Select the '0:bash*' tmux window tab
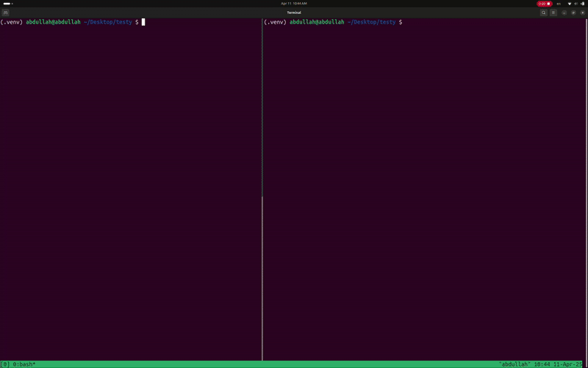 tap(24, 364)
